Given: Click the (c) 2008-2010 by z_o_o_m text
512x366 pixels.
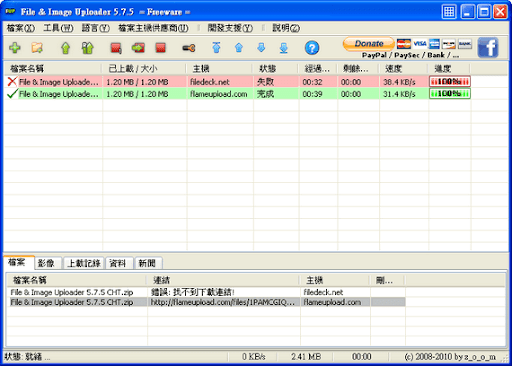Looking at the screenshot, I should [450, 357].
